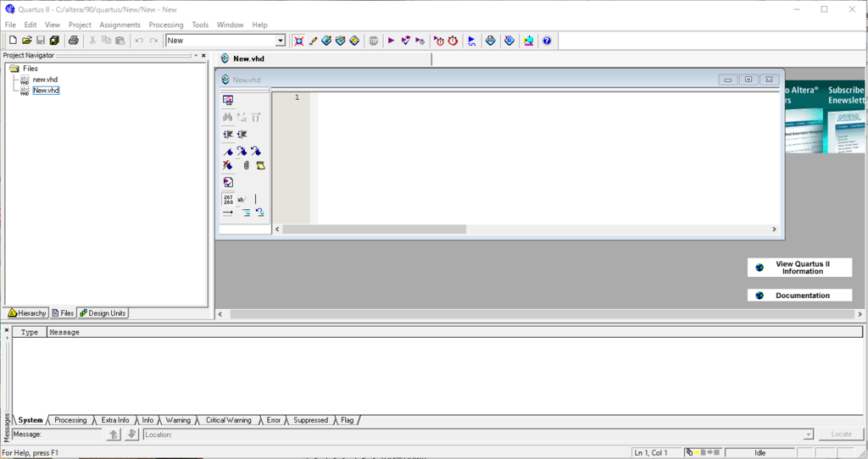Click the Save floppy disk icon
The width and height of the screenshot is (868, 459).
click(41, 41)
